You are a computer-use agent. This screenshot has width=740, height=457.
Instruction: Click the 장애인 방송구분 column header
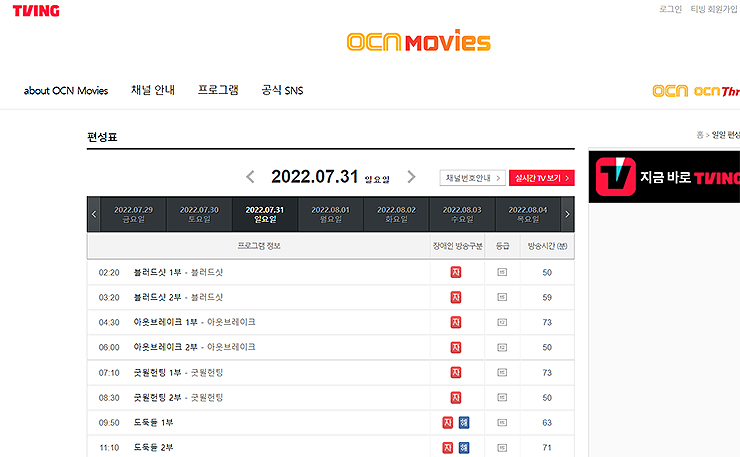pyautogui.click(x=457, y=246)
